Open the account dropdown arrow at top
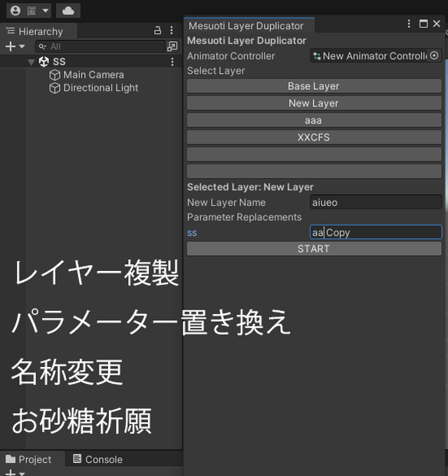The width and height of the screenshot is (448, 476). 45,11
